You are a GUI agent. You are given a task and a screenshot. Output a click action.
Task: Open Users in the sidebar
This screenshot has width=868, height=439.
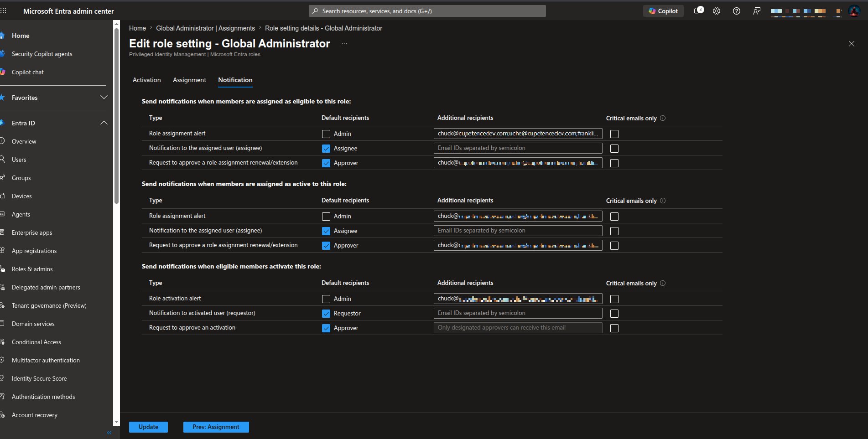pyautogui.click(x=19, y=160)
